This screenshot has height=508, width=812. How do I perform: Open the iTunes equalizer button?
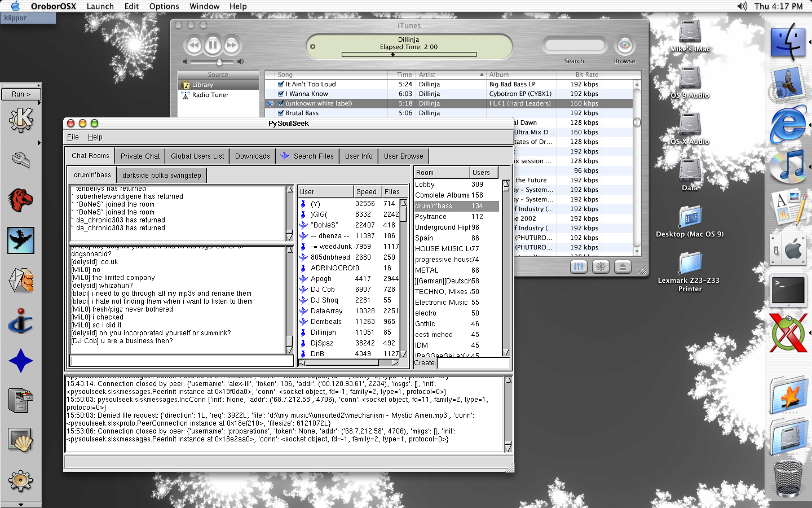coord(579,267)
